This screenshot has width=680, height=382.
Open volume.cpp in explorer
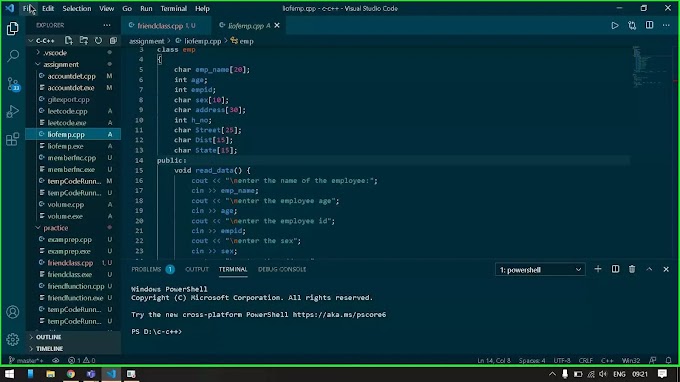coord(66,204)
